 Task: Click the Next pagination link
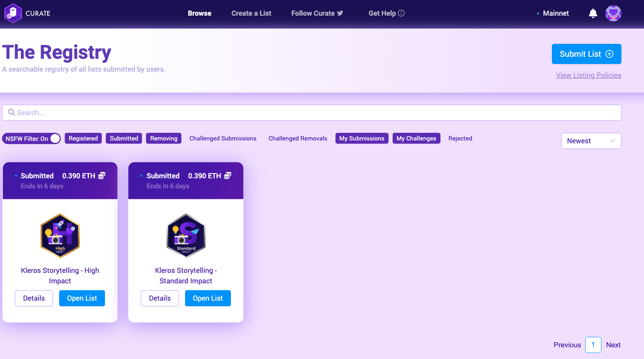pos(613,345)
